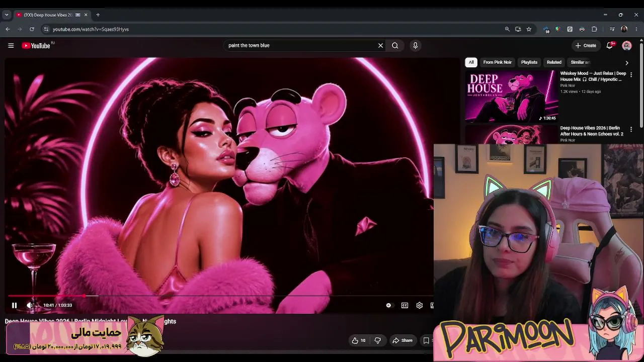The image size is (644, 362).
Task: Open the player settings gear
Action: tap(419, 305)
